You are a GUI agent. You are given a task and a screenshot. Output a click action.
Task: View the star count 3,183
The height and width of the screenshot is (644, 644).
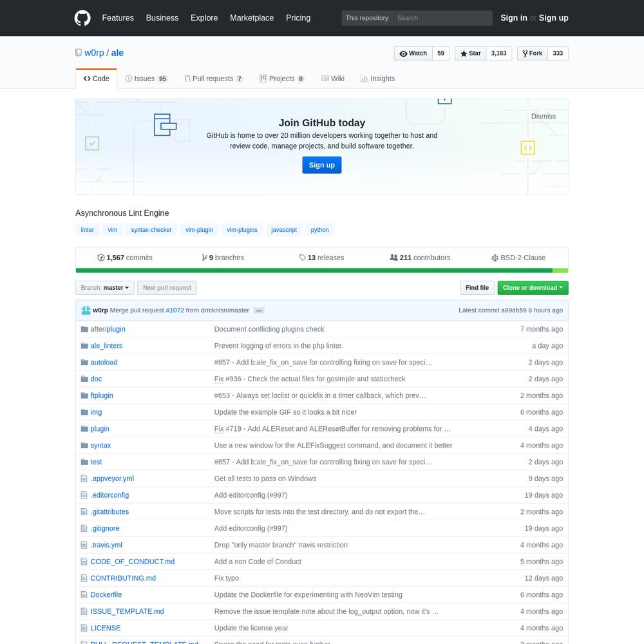pos(498,53)
